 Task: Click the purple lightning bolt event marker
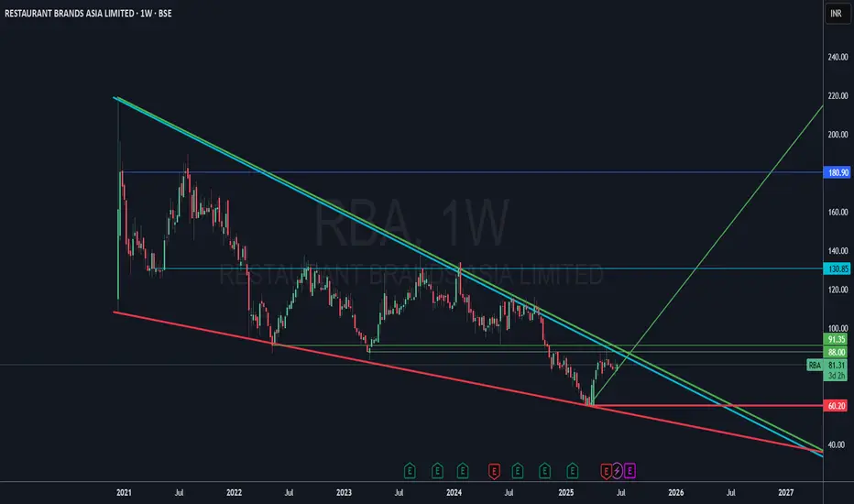(617, 470)
